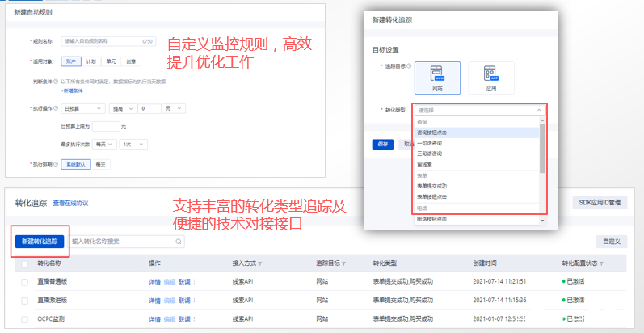Open the 接入方式 column filter icon
The height and width of the screenshot is (333, 644).
(260, 263)
